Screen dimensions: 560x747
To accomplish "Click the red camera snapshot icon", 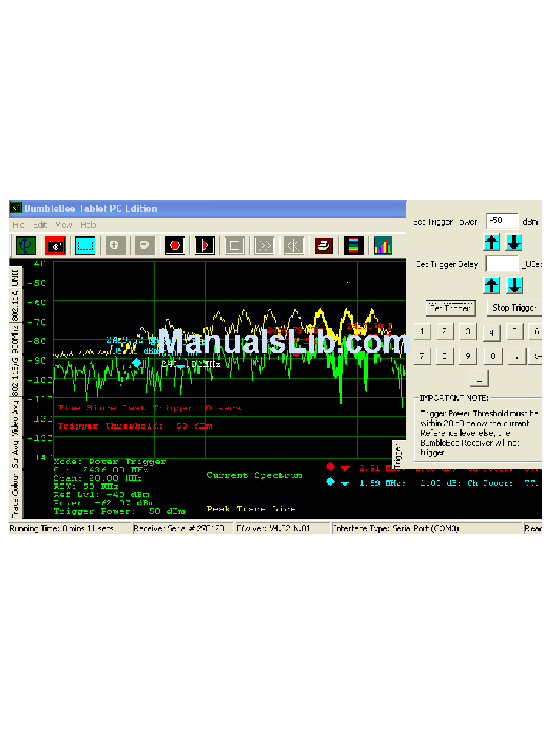I will [x=56, y=245].
